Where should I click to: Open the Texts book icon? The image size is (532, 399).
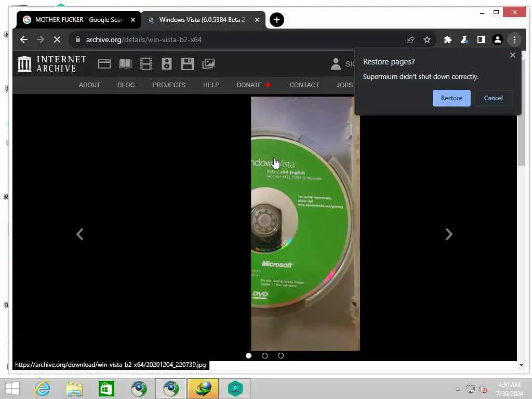(125, 64)
